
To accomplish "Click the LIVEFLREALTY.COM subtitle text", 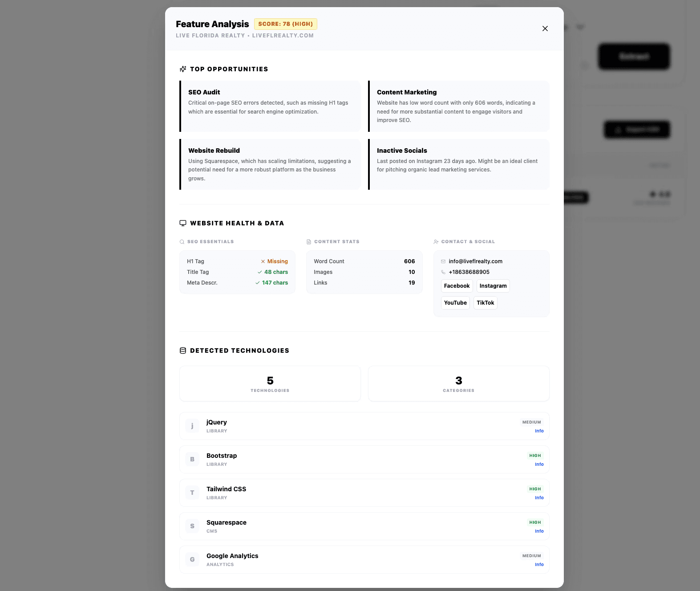I will [283, 36].
